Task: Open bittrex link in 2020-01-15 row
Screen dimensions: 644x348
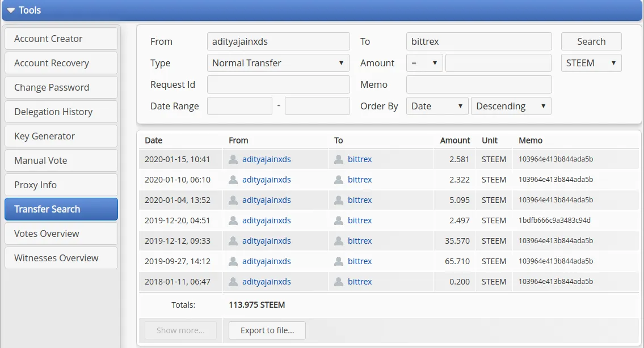Action: coord(360,159)
